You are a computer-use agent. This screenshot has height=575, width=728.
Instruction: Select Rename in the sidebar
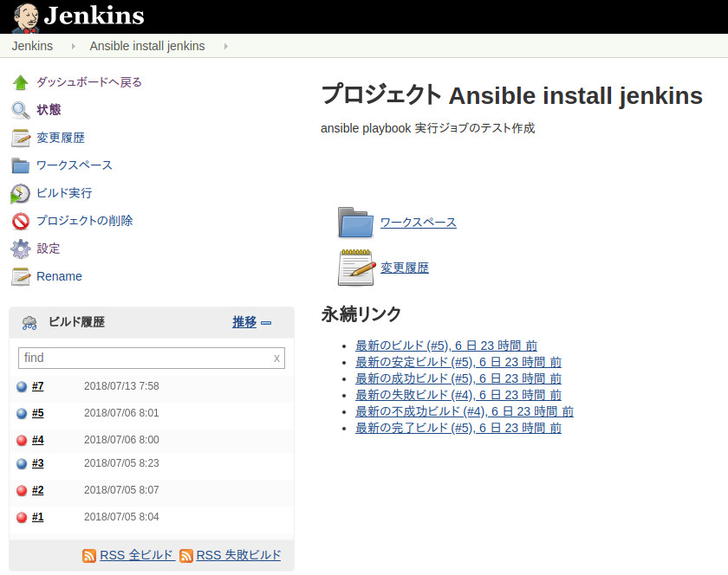click(59, 276)
